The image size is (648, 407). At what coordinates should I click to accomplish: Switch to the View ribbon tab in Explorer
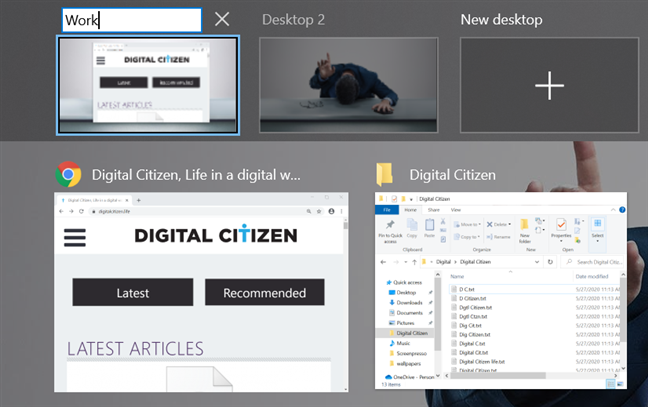(x=455, y=210)
